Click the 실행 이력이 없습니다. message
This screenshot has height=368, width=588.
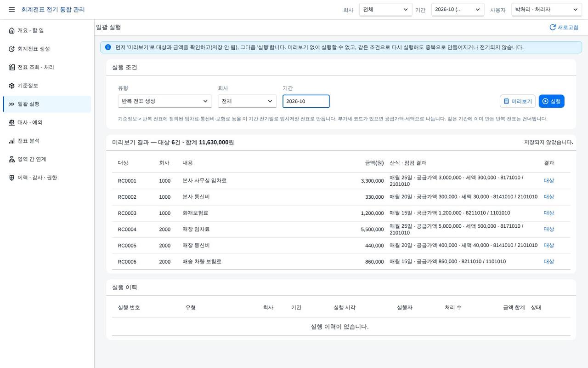pos(340,327)
